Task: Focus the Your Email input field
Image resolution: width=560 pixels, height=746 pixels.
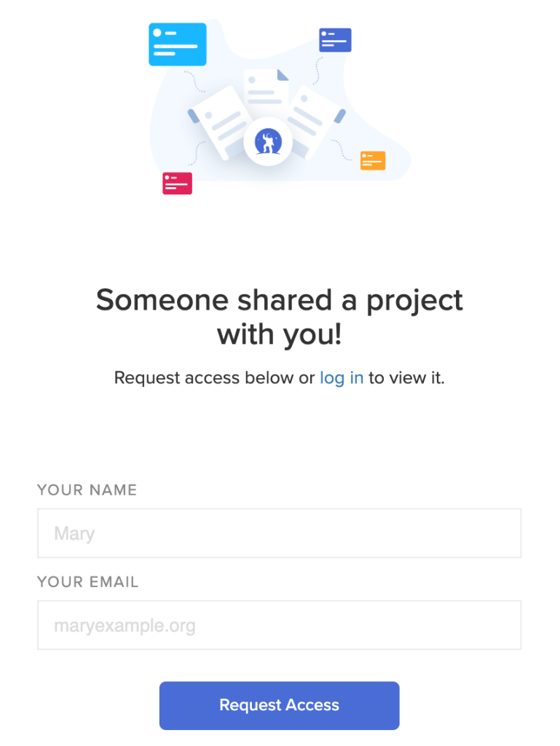Action: (x=279, y=625)
